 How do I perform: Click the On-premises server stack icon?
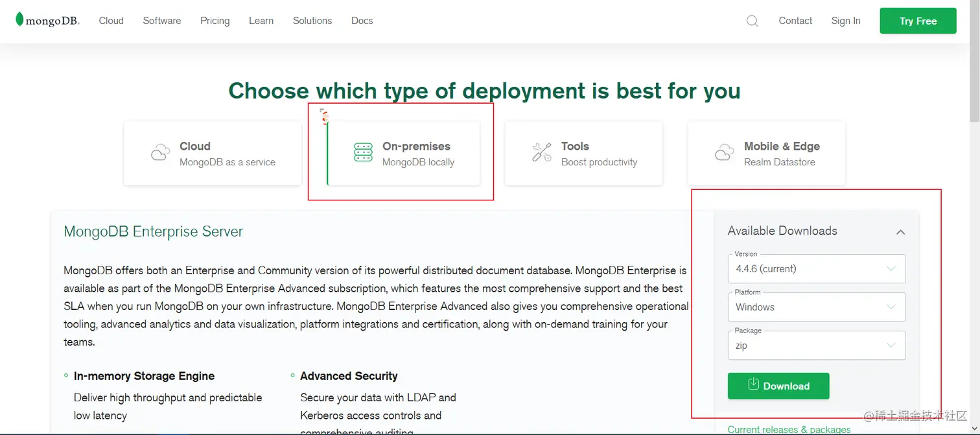point(363,152)
